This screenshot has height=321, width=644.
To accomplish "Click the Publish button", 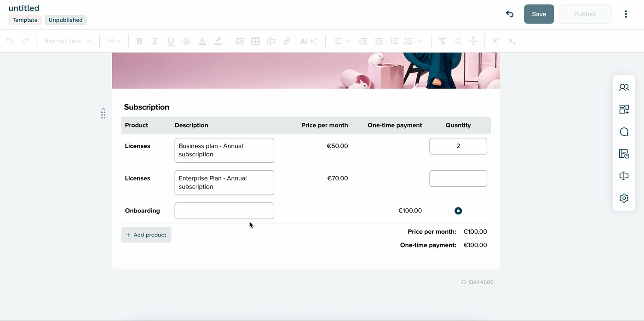I will click(x=585, y=14).
